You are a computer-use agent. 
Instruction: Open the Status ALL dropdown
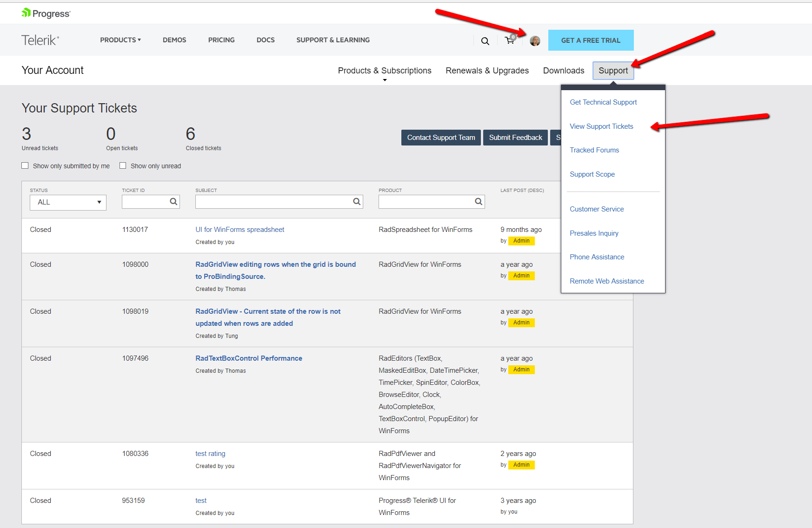click(68, 202)
